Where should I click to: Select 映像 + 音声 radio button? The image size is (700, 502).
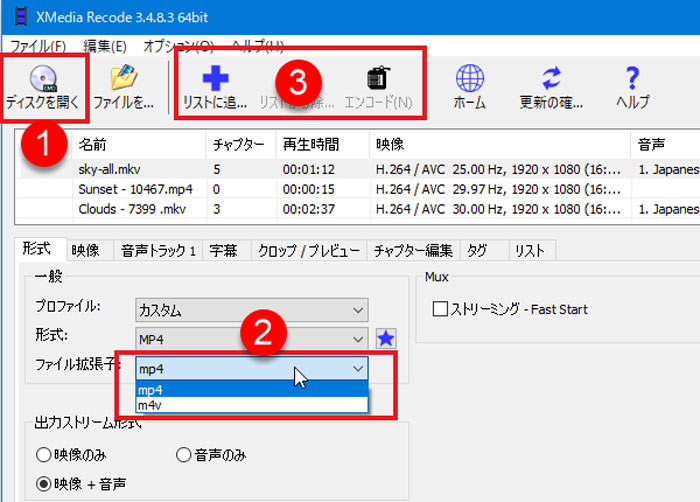43,484
